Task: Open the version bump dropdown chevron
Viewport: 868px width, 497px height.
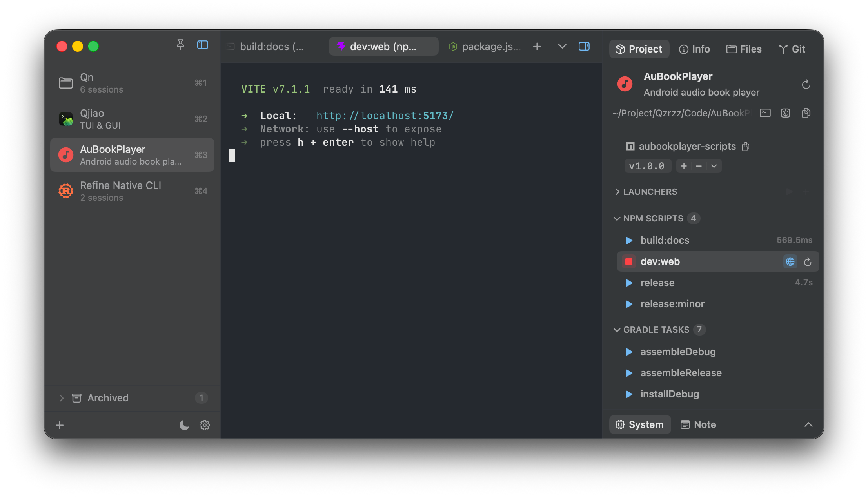Action: [714, 166]
